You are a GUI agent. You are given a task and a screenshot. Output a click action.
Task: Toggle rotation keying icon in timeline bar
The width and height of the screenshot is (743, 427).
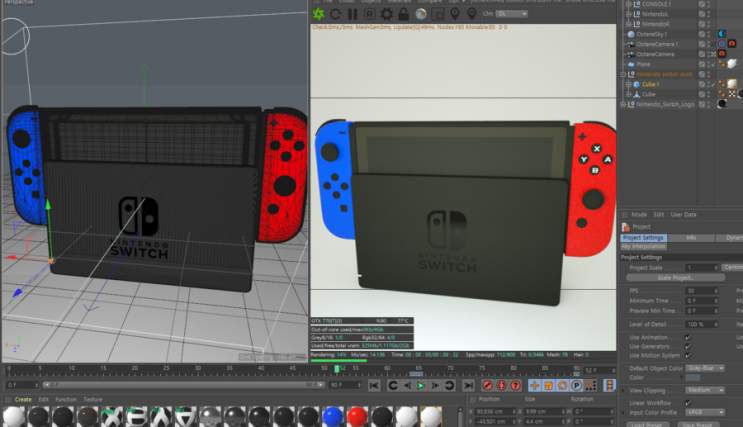(562, 385)
